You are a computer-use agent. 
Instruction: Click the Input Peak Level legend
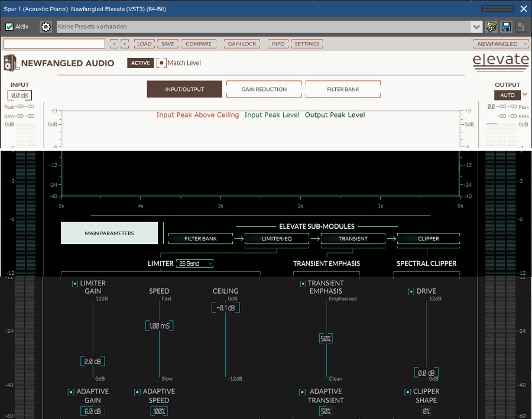pos(272,115)
